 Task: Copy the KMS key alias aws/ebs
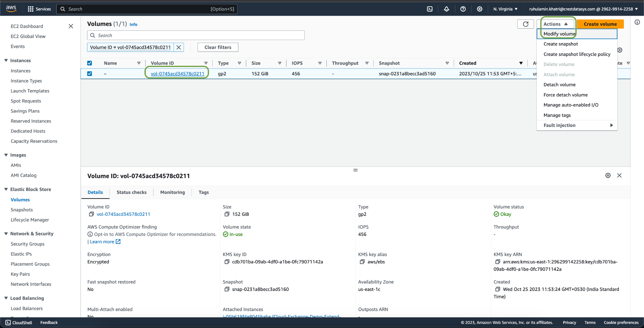click(362, 262)
